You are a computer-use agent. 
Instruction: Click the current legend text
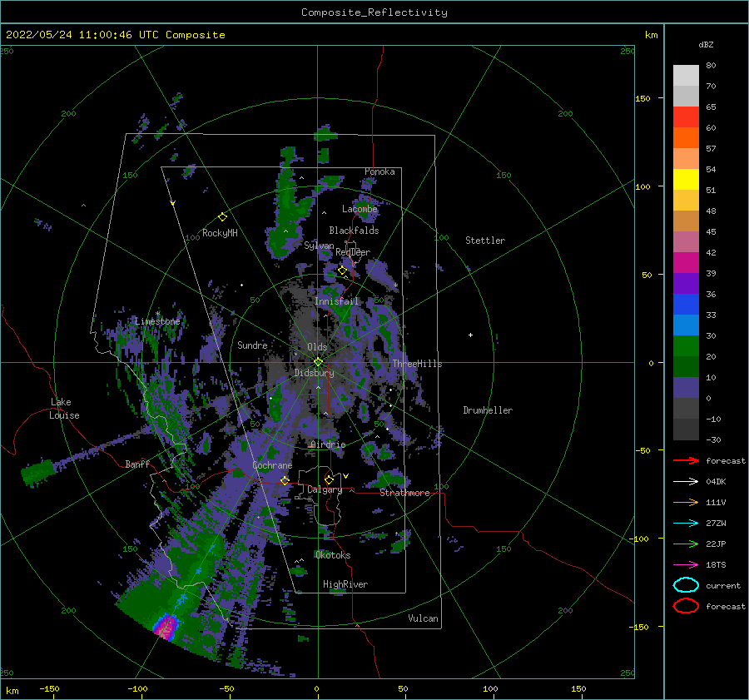tap(723, 585)
